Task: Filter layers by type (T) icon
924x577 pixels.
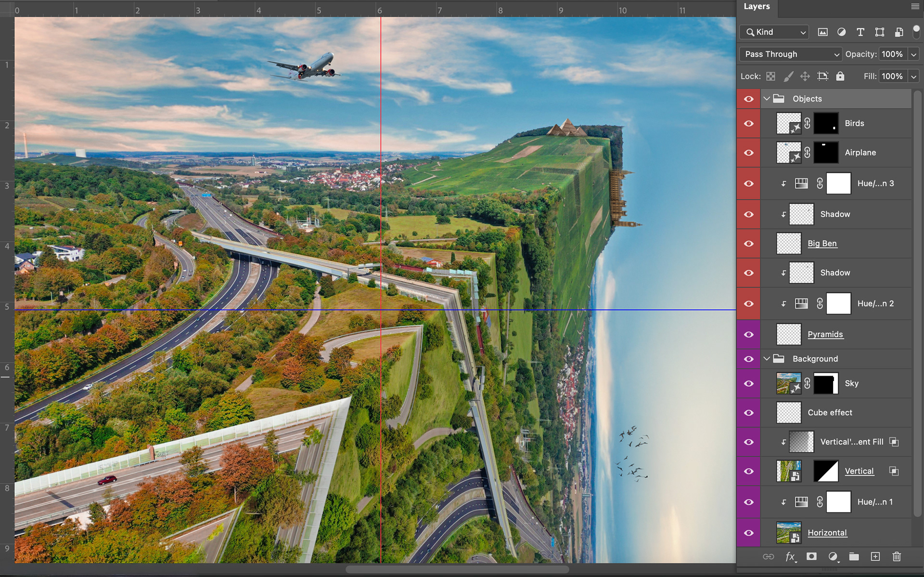Action: point(860,32)
